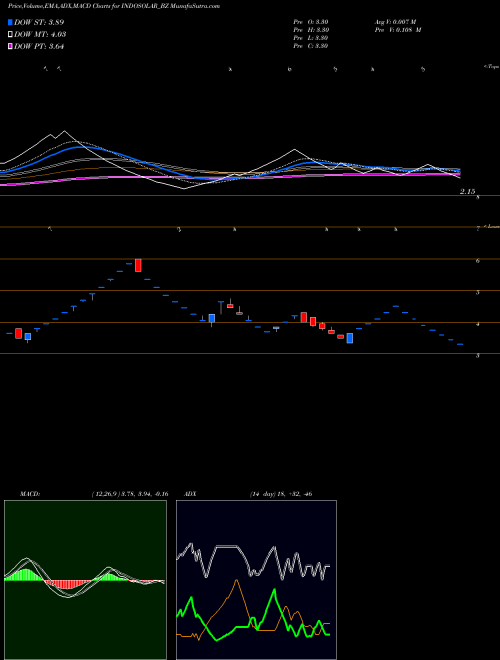Image resolution: width=500 pixels, height=660 pixels.
Task: Click the magenta DOW PT legend swatch
Action: point(10,47)
